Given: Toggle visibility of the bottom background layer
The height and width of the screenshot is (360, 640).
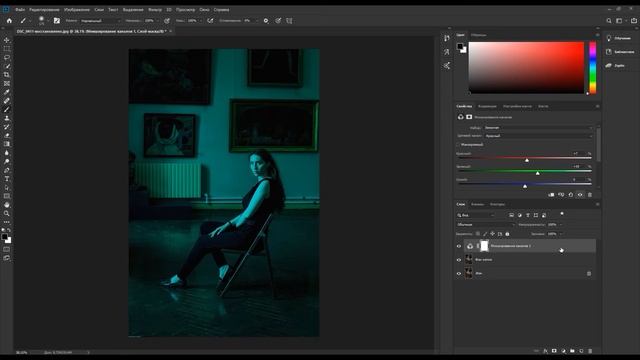Looking at the screenshot, I should pyautogui.click(x=459, y=273).
